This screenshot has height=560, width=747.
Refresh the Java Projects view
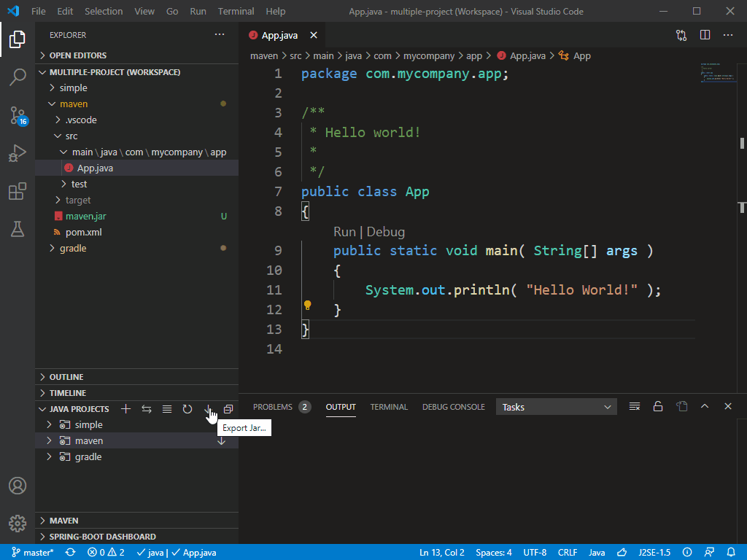click(187, 409)
